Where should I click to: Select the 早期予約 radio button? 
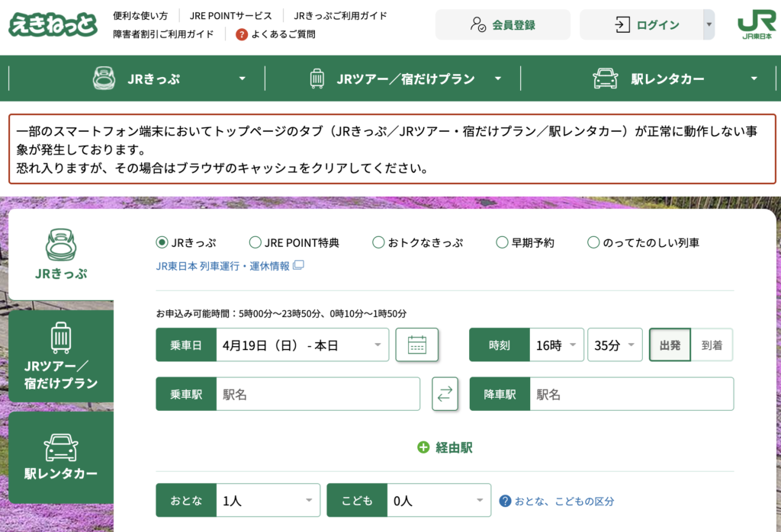click(502, 243)
